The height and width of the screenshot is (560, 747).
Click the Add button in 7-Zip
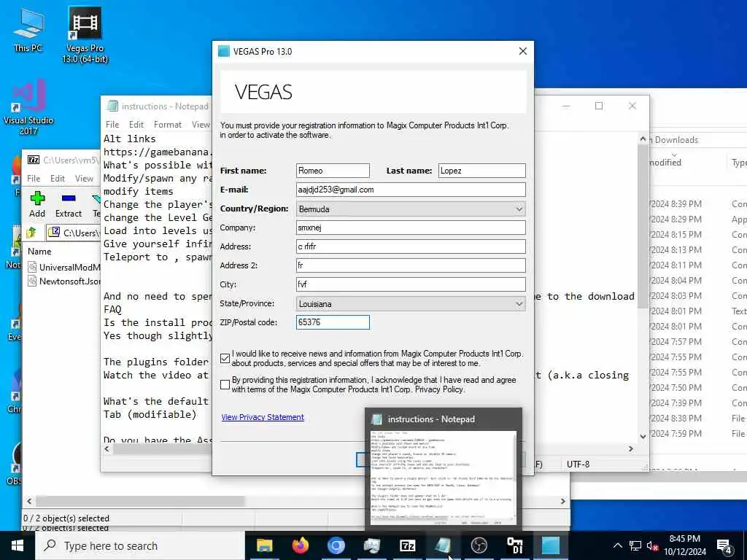click(x=37, y=204)
